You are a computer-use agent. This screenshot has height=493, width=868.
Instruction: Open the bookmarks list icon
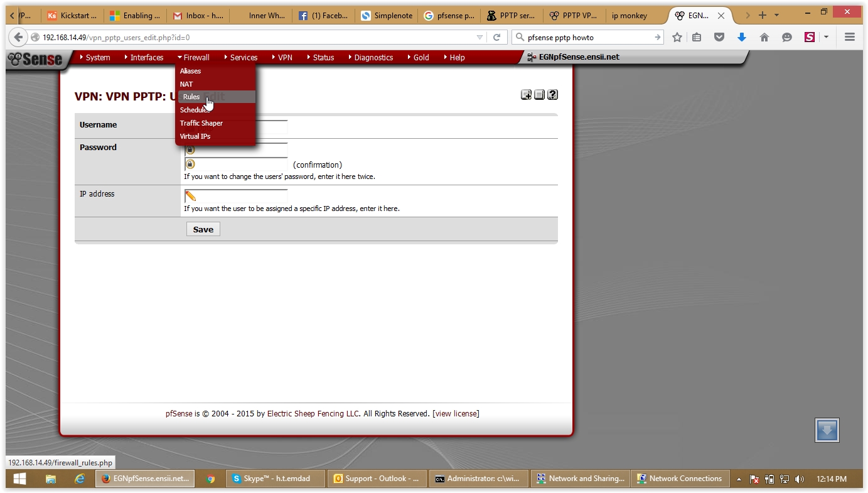(697, 37)
